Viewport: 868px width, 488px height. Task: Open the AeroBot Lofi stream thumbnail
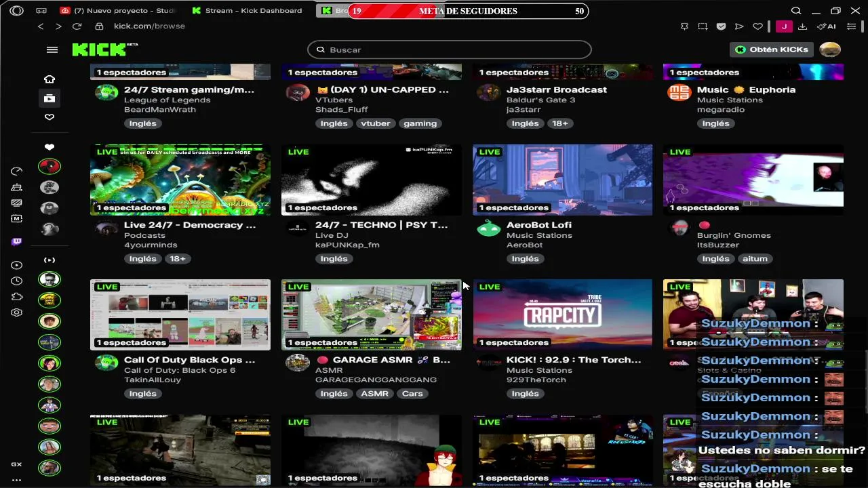click(x=562, y=180)
